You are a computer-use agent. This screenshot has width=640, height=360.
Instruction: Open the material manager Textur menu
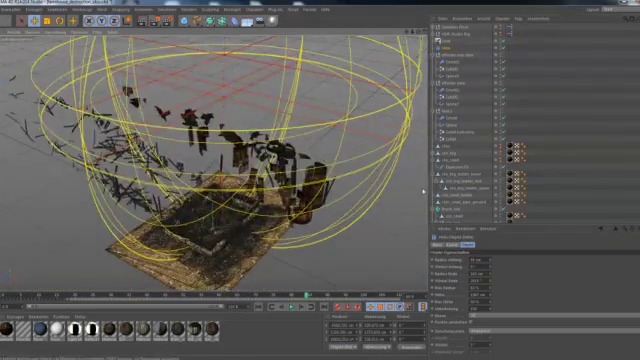[80, 317]
